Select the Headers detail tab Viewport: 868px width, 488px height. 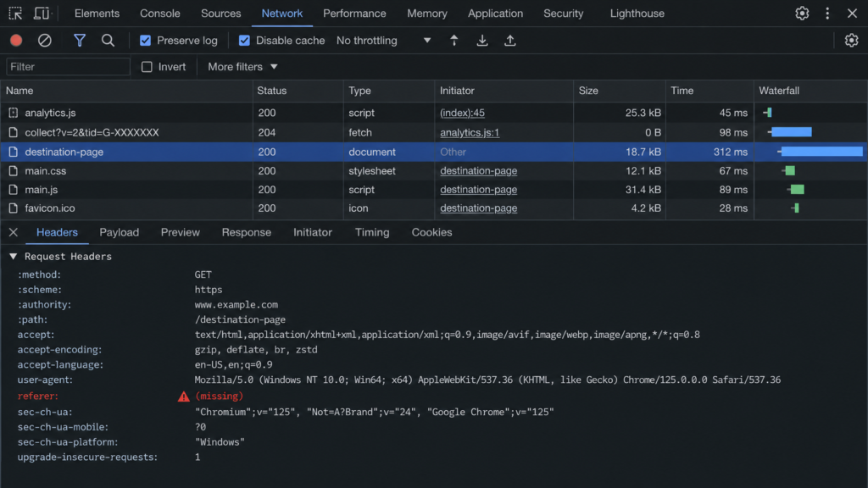(57, 232)
